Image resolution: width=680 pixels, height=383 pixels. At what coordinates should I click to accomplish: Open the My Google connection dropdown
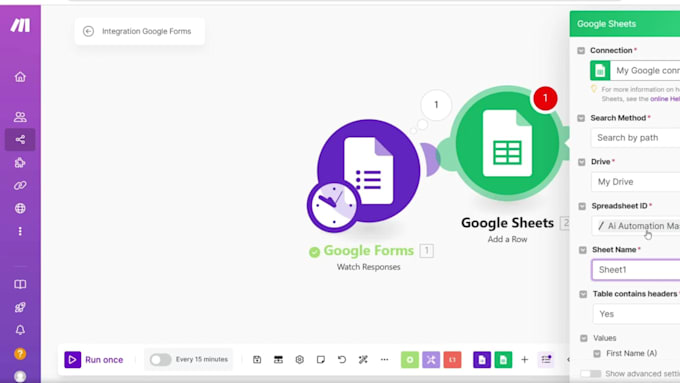(635, 70)
